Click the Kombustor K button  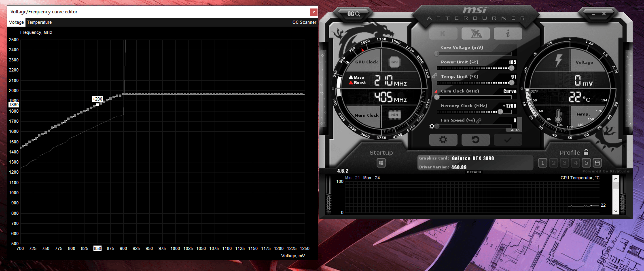click(x=443, y=34)
